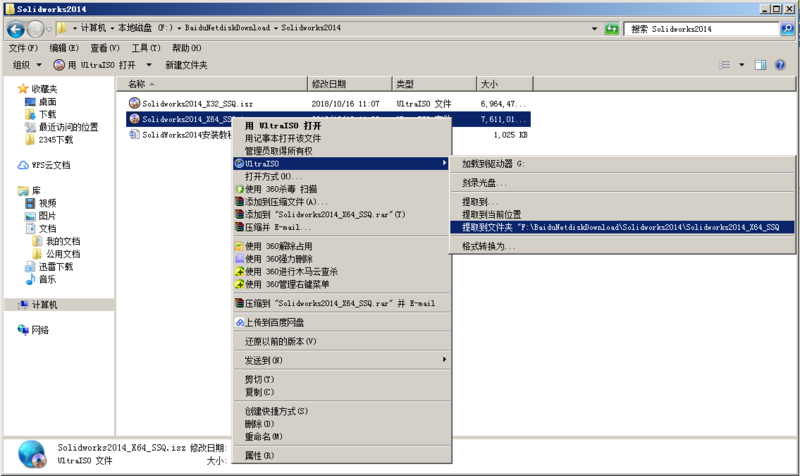Open WPS云文档 in sidebar

coord(44,165)
